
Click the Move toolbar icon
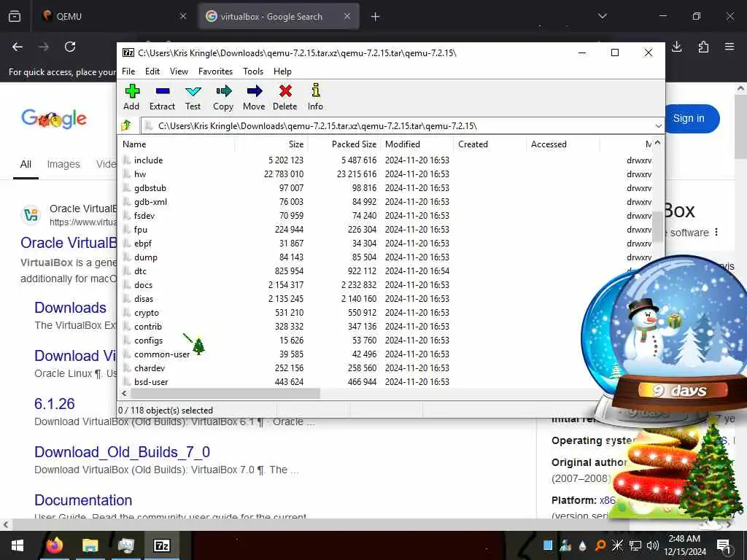pos(255,91)
